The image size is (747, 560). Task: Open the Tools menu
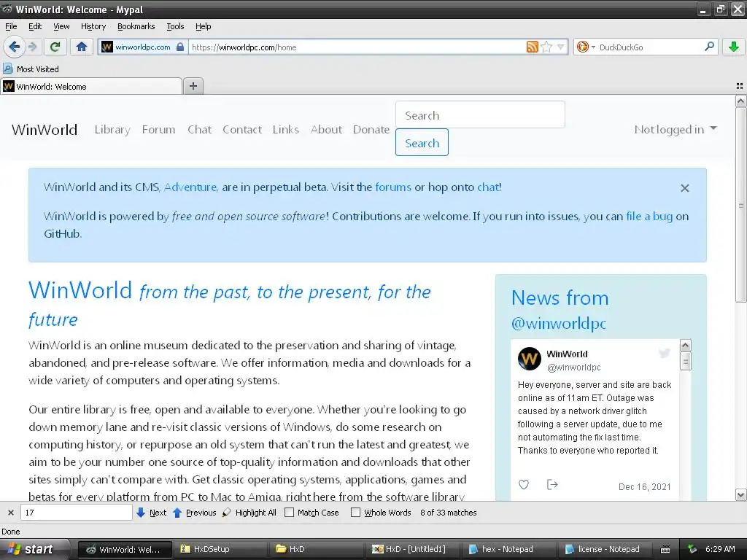(175, 26)
